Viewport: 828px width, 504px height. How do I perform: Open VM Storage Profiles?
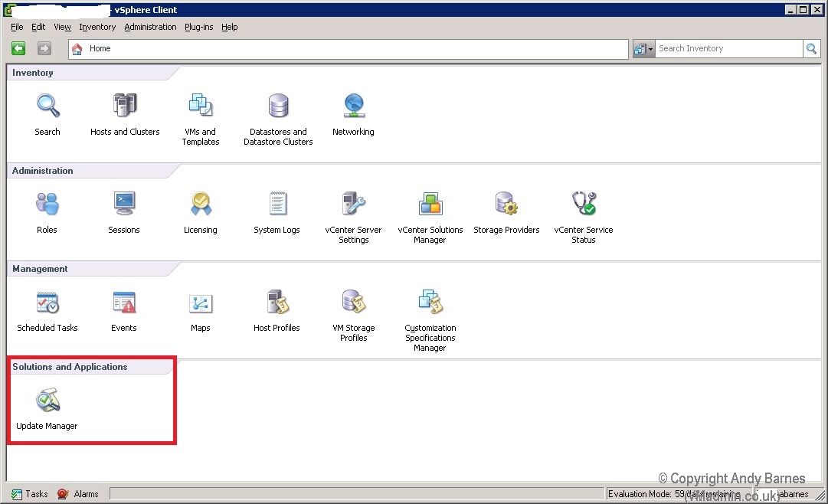[x=353, y=303]
